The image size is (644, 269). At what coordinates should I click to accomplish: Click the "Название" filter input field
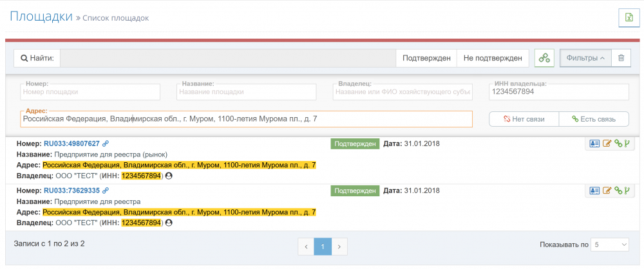246,92
